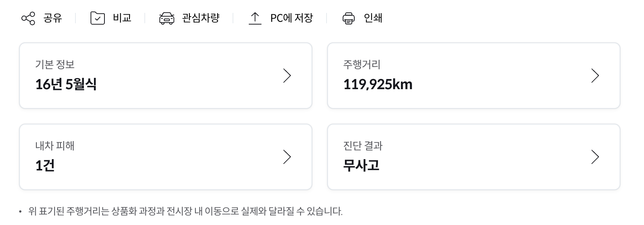Click the compare folder-checkmark icon
The width and height of the screenshot is (644, 225).
[x=98, y=18]
